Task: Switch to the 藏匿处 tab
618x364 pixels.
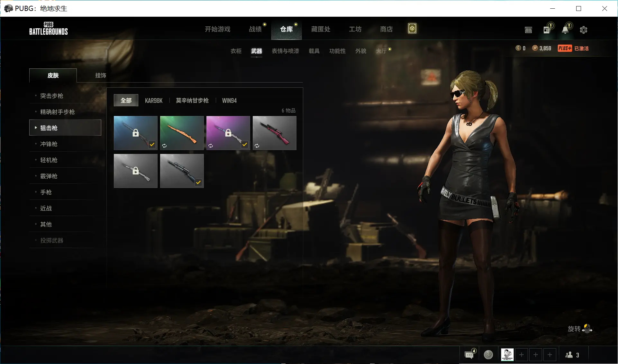Action: pos(321,29)
